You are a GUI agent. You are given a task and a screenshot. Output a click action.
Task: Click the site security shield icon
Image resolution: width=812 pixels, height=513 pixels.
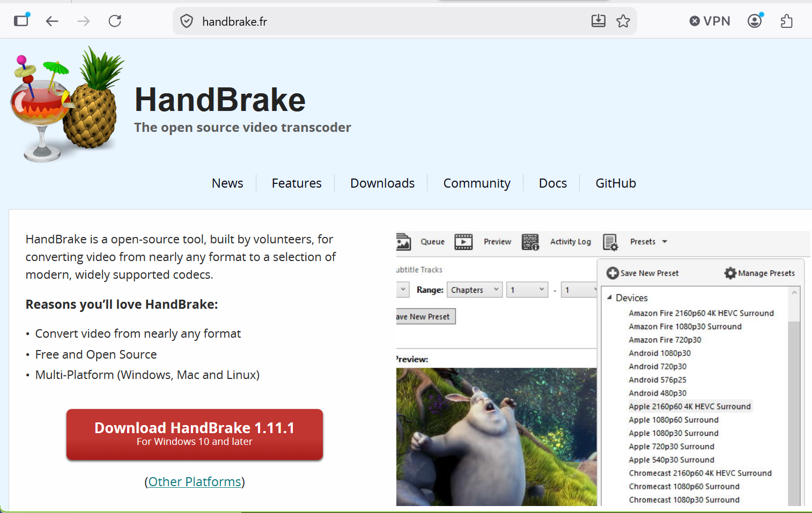[x=187, y=21]
